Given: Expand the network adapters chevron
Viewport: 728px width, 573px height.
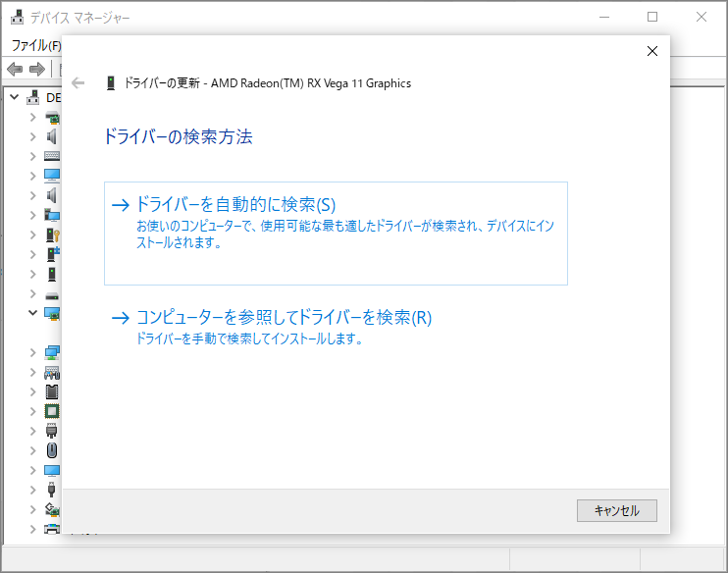Looking at the screenshot, I should tap(32, 353).
